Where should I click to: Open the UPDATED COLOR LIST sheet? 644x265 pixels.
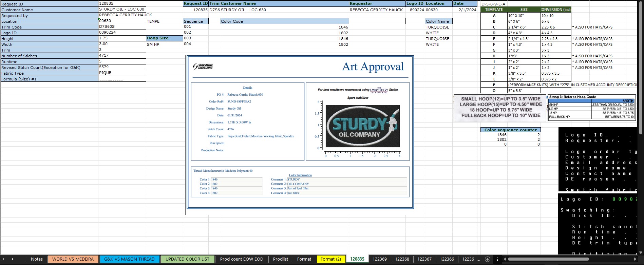pyautogui.click(x=187, y=259)
